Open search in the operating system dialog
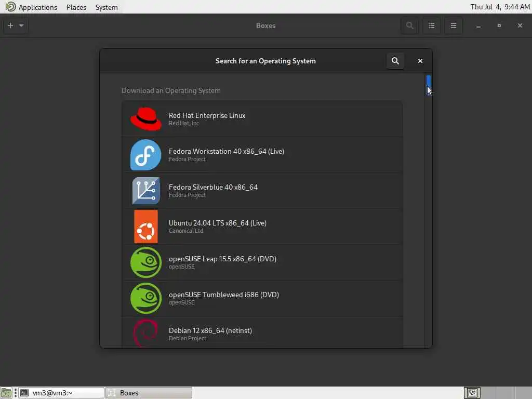The height and width of the screenshot is (399, 532). click(395, 61)
